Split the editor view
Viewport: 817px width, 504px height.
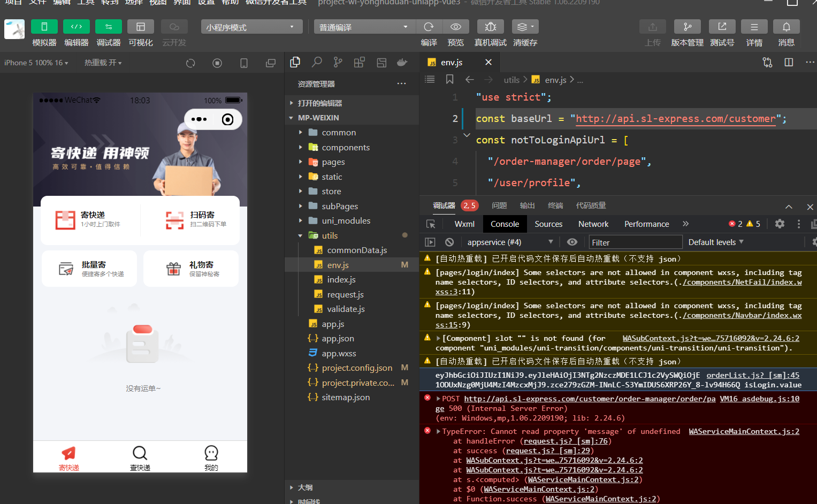pyautogui.click(x=789, y=62)
